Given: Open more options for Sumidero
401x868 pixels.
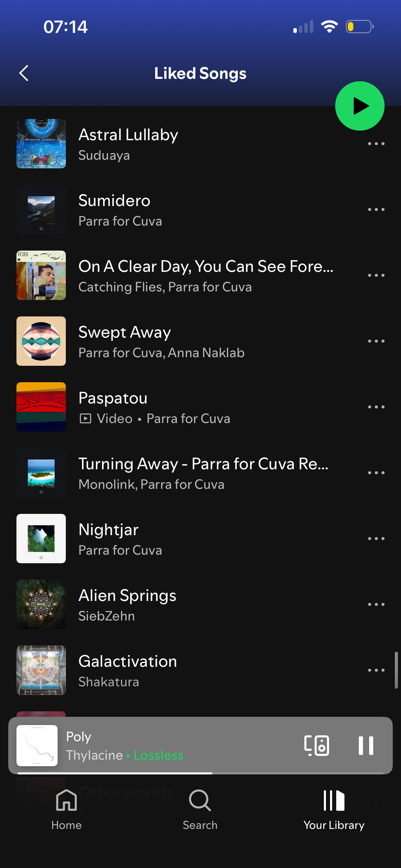Looking at the screenshot, I should tap(376, 209).
